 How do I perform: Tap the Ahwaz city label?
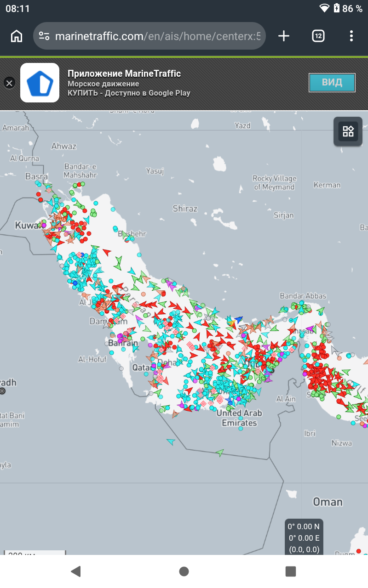click(63, 147)
